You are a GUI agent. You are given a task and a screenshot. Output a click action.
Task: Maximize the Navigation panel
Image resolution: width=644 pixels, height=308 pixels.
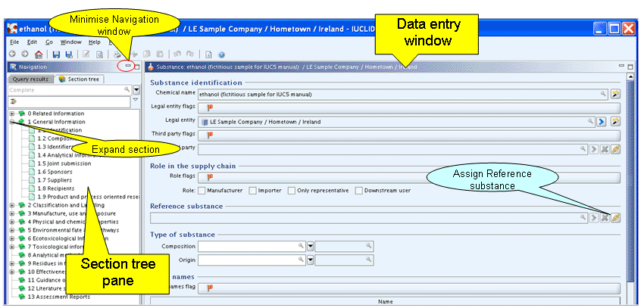tap(137, 67)
